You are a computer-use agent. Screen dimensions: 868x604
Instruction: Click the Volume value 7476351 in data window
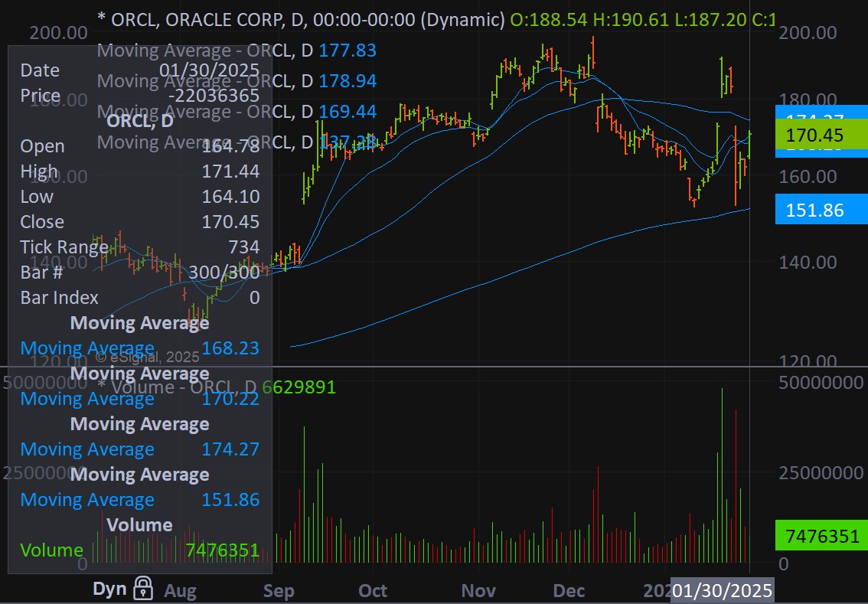click(x=223, y=550)
